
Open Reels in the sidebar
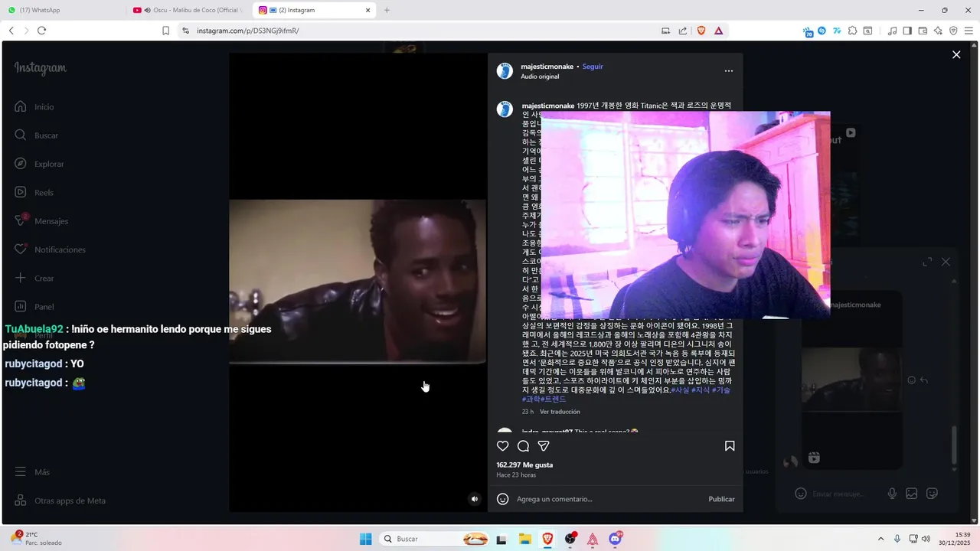34,193
